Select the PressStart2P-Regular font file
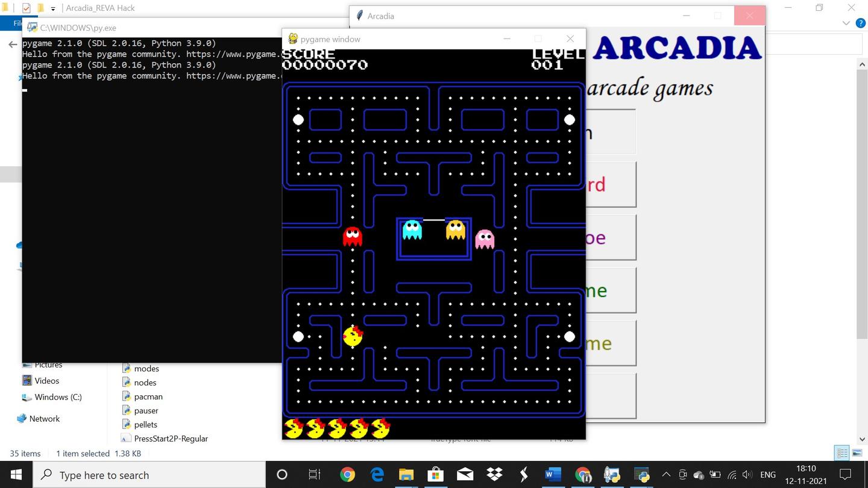868x488 pixels. [171, 439]
